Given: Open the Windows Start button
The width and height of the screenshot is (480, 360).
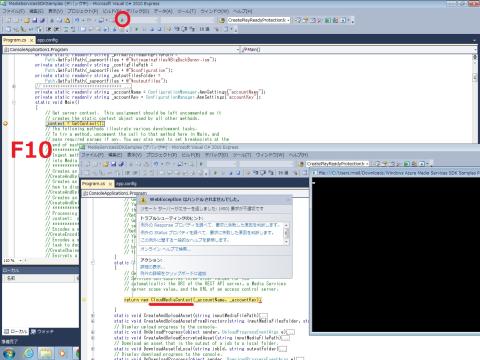Looking at the screenshot, I should [9, 353].
